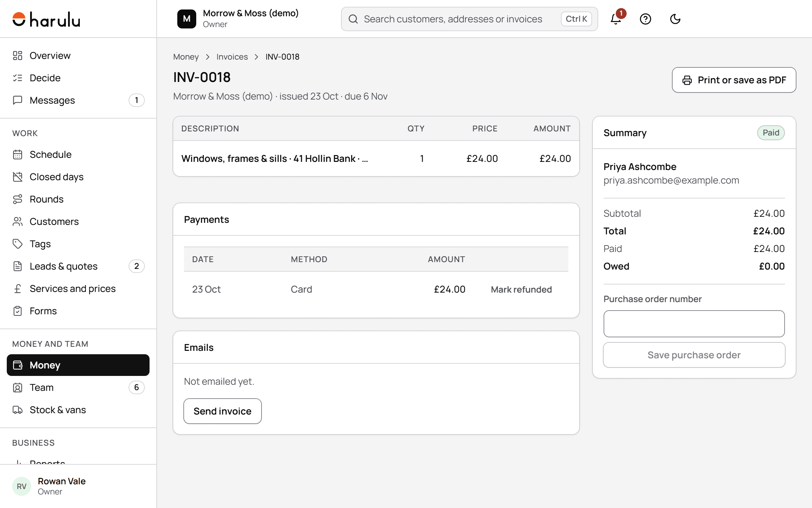Click the Card payment method cell

click(301, 289)
